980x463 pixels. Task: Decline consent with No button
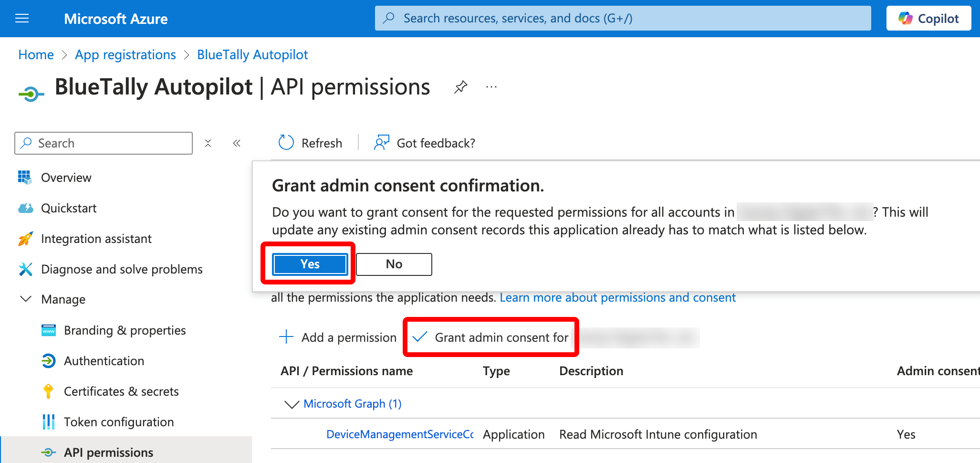[x=394, y=264]
